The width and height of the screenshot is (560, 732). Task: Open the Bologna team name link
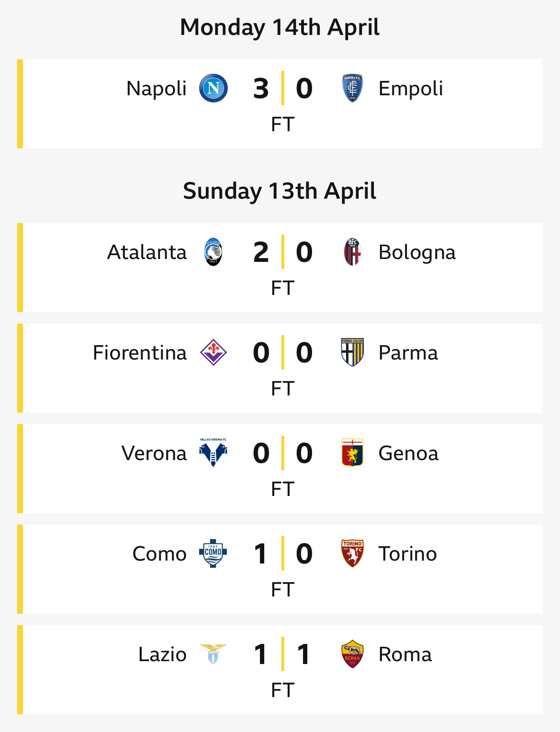[x=417, y=252]
